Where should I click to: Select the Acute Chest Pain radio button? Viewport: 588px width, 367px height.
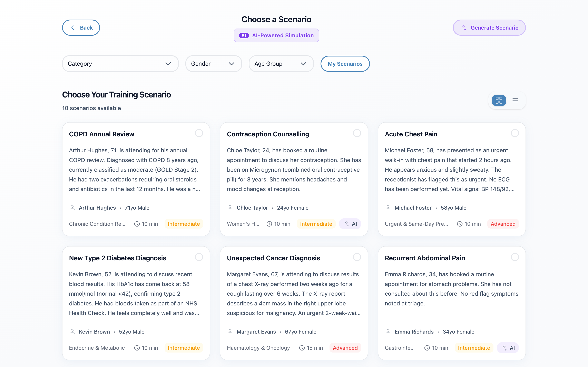pos(515,133)
